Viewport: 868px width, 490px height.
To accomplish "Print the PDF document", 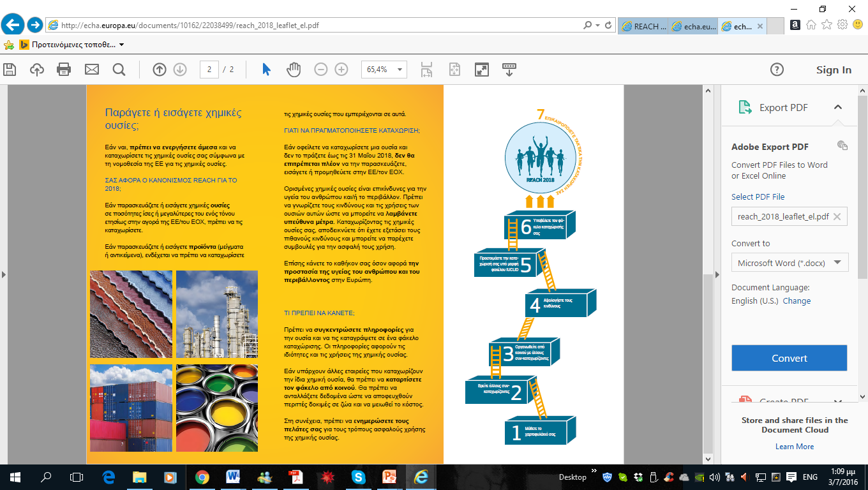I will pos(64,70).
